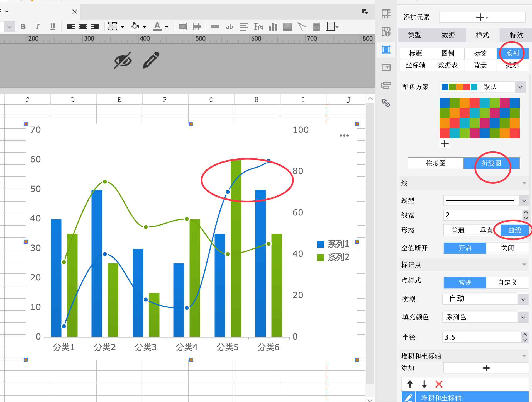Set line form to 垂直

tap(486, 230)
